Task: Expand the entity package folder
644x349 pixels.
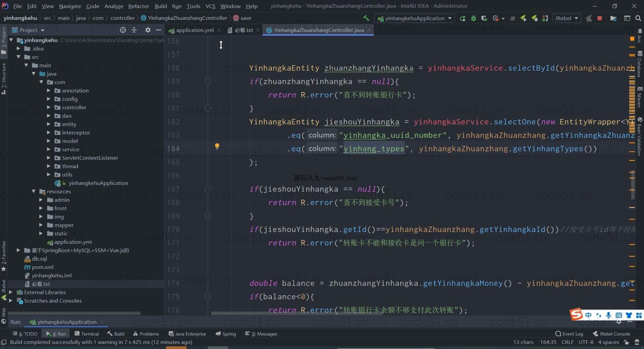Action: 48,124
